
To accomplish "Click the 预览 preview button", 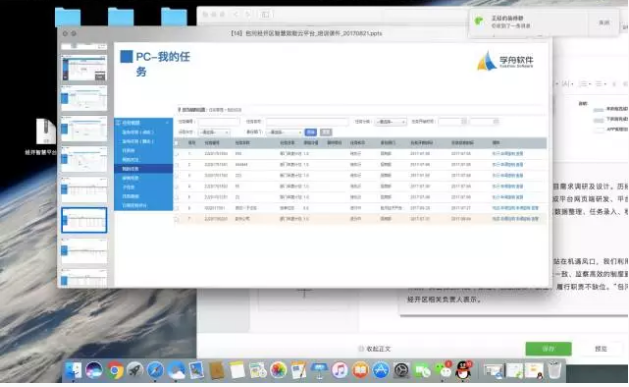I will [601, 349].
